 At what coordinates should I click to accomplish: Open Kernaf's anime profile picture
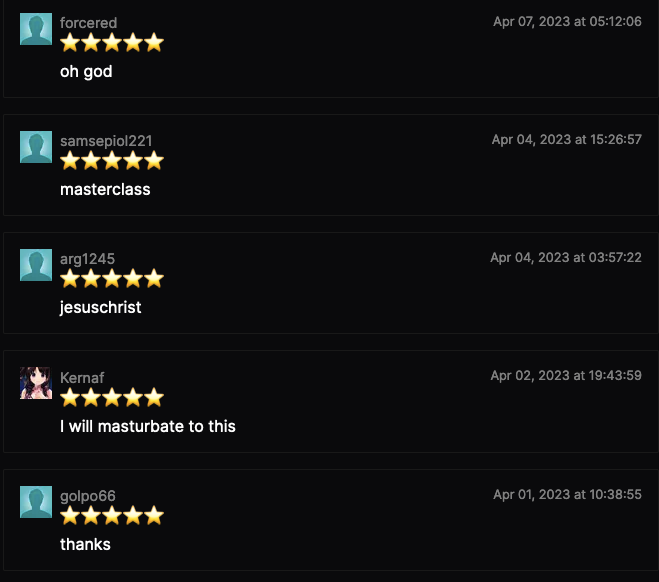pos(36,383)
